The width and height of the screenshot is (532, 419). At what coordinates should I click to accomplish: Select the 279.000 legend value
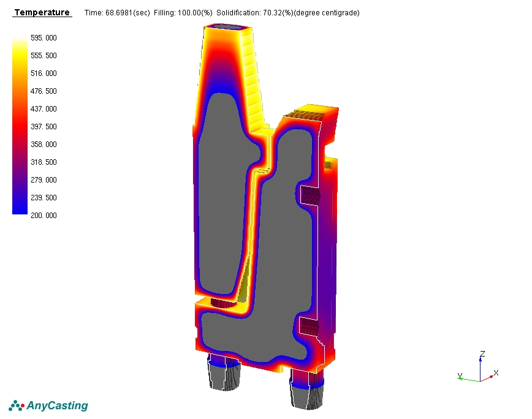click(x=44, y=179)
